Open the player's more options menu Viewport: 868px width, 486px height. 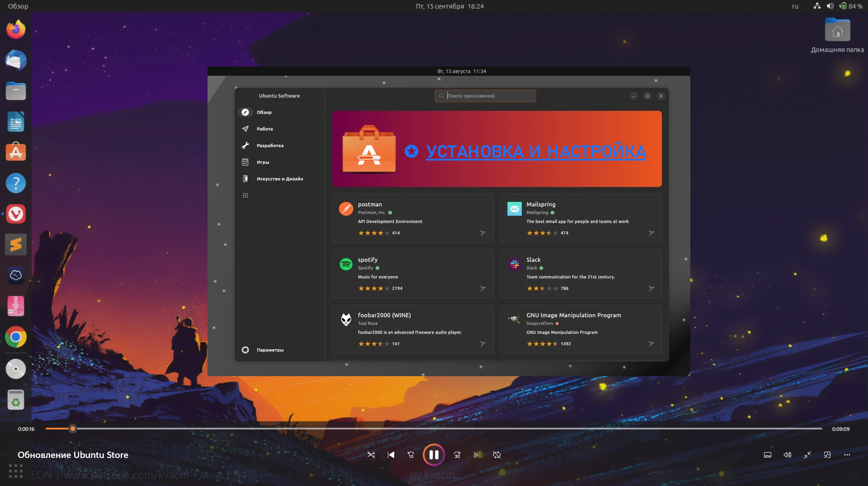point(847,455)
